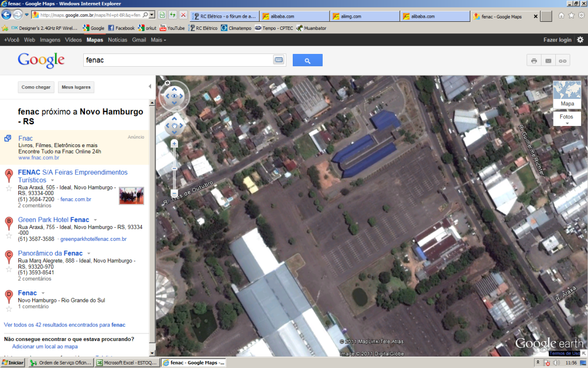Switch to Mapa view thumbnail

[x=567, y=94]
